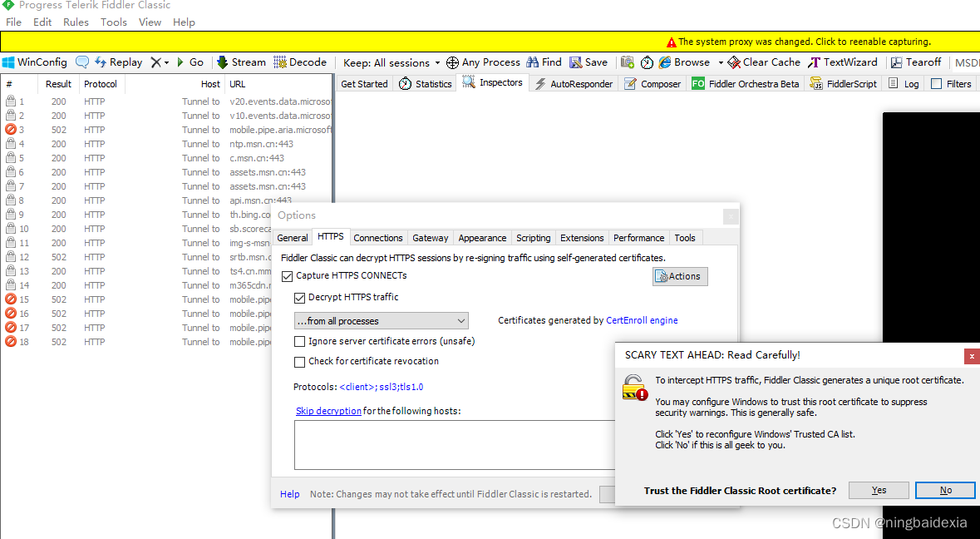Open the TextWizard tool
This screenshot has width=980, height=539.
tap(843, 62)
